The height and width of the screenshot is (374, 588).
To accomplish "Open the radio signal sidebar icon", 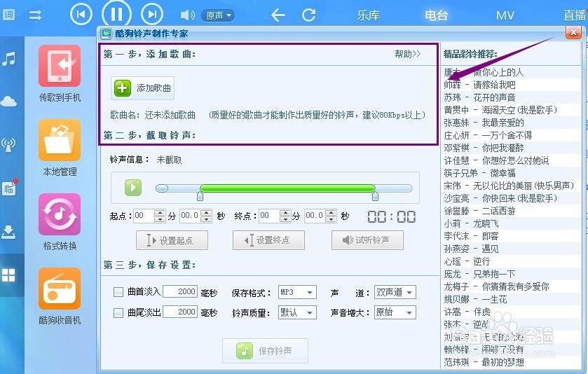I will pyautogui.click(x=8, y=144).
